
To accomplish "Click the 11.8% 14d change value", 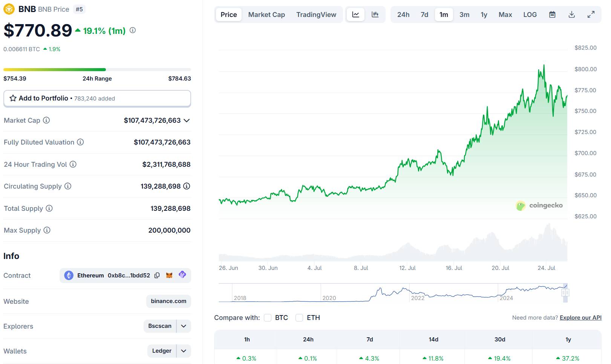I will (x=433, y=358).
